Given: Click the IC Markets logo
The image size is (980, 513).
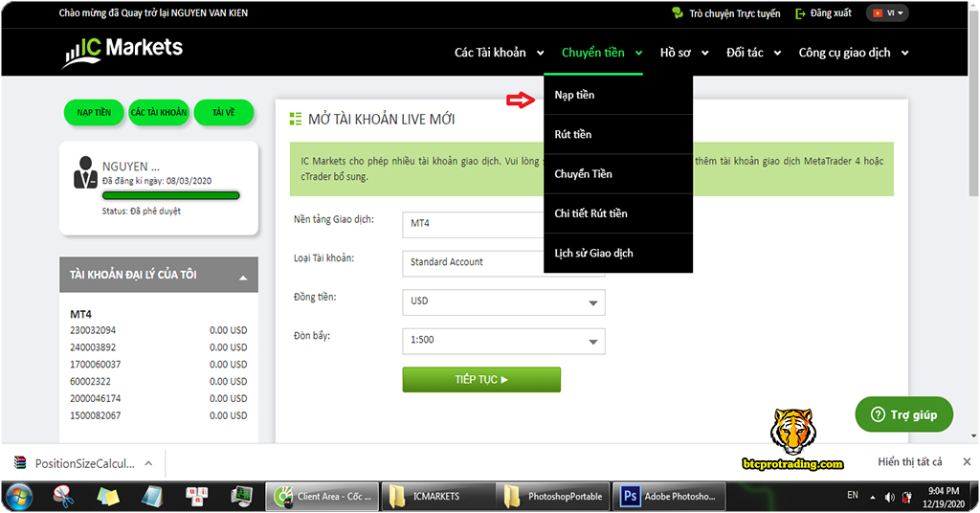Looking at the screenshot, I should (123, 52).
